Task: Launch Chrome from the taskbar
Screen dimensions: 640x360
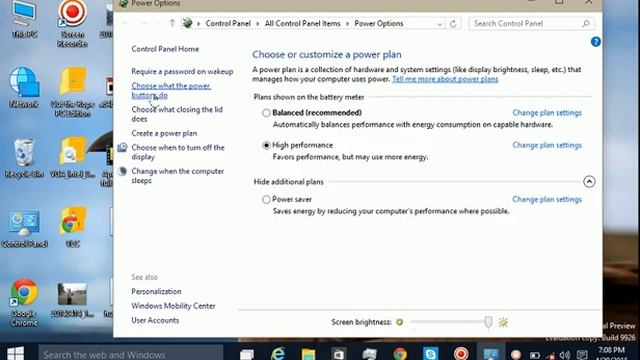Action: tap(400, 354)
